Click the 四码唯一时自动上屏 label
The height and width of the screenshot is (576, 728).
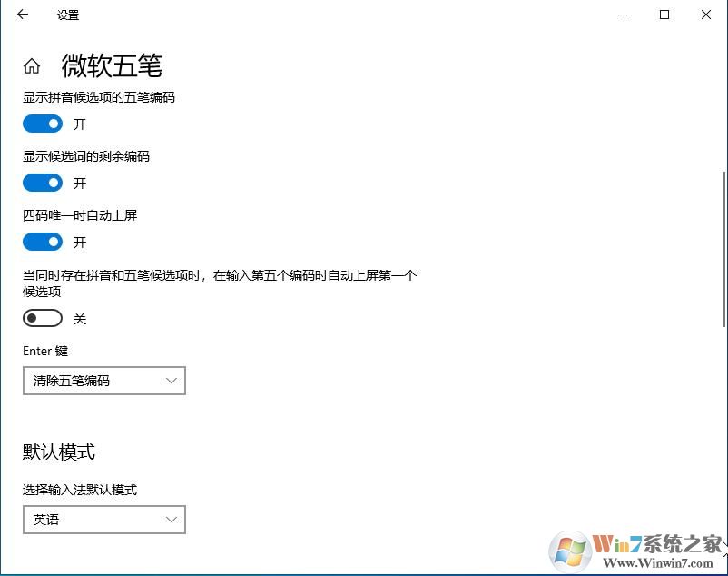point(80,215)
